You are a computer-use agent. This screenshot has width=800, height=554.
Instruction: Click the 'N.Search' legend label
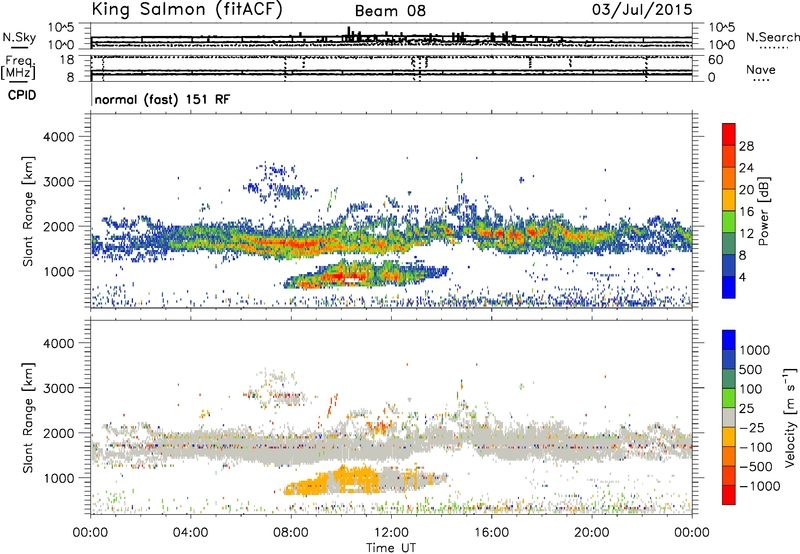(772, 37)
